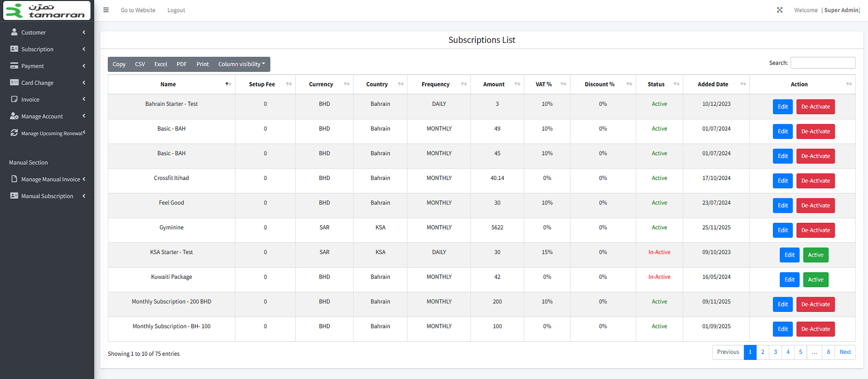Edit the Crossfit Itihad subscription

coord(783,181)
